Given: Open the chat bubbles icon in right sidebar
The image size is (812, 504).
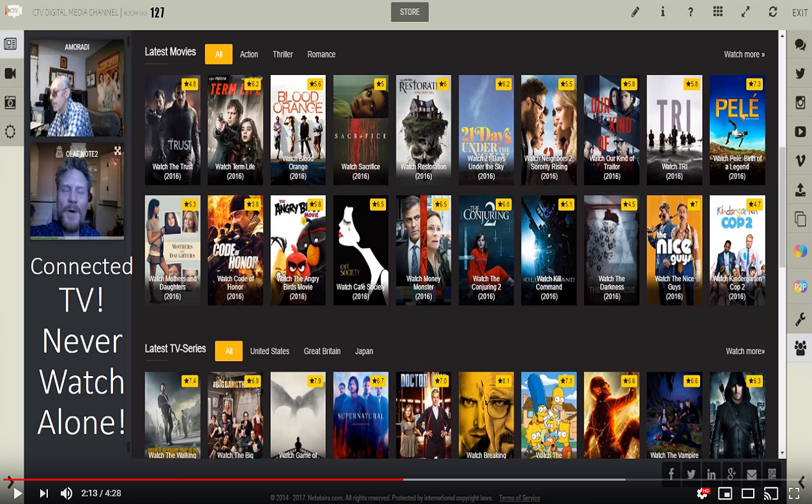Looking at the screenshot, I should [800, 45].
